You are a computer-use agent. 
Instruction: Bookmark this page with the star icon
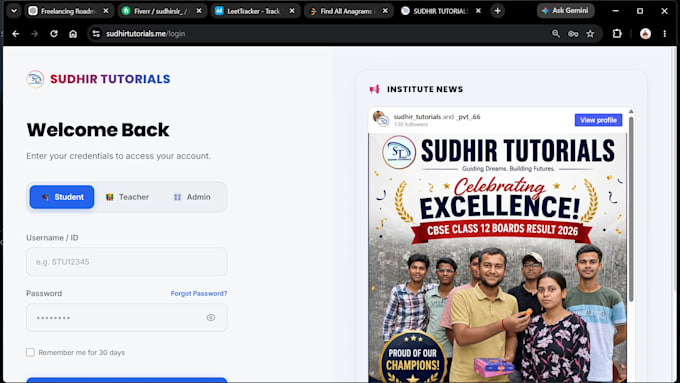click(x=590, y=33)
